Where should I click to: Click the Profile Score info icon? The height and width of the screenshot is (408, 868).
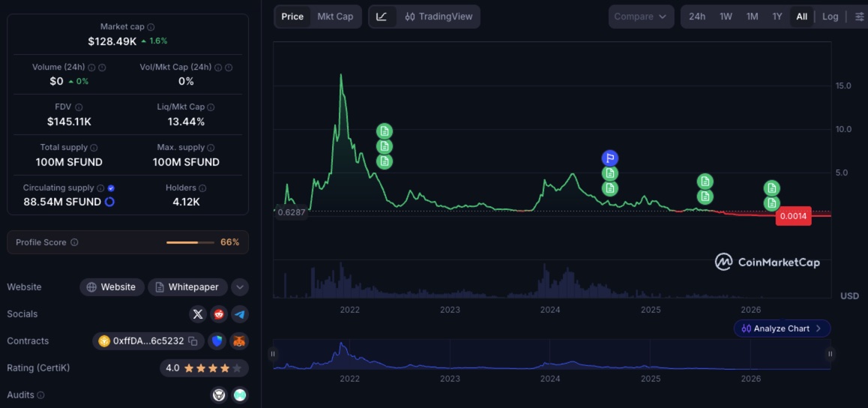(x=74, y=242)
